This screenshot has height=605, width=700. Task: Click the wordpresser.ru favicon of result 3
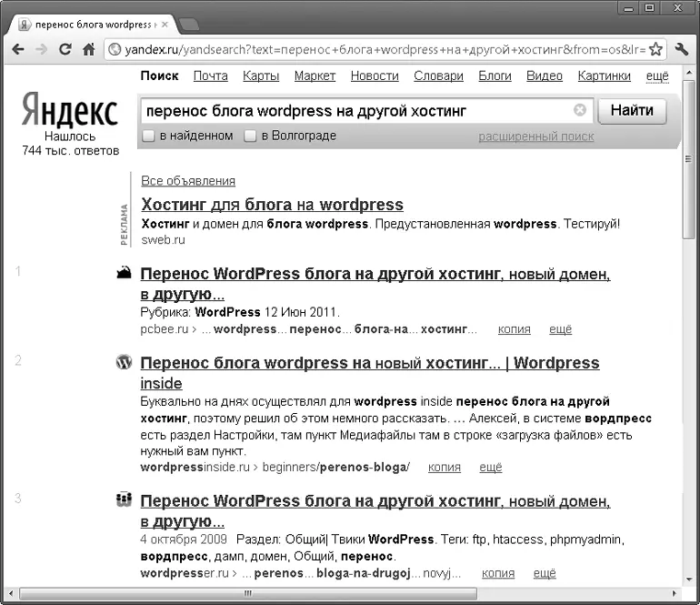pyautogui.click(x=125, y=499)
